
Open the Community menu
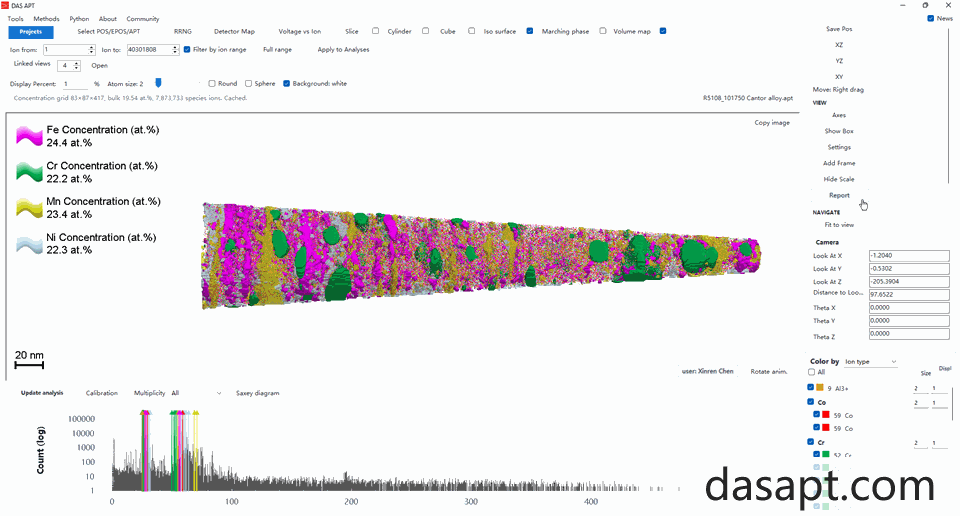click(143, 19)
